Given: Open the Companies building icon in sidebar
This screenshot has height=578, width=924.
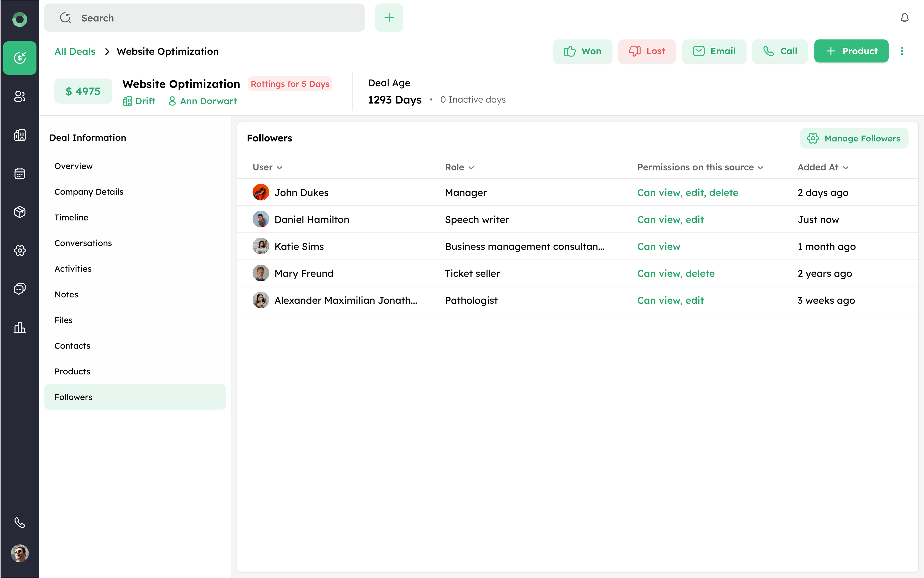Looking at the screenshot, I should [19, 135].
